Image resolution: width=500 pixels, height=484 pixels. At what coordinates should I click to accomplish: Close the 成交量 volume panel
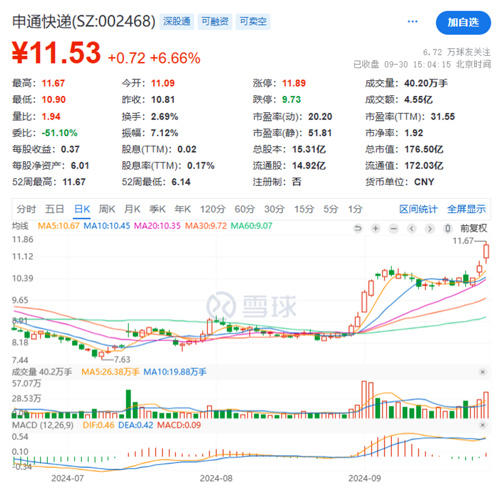coord(482,372)
